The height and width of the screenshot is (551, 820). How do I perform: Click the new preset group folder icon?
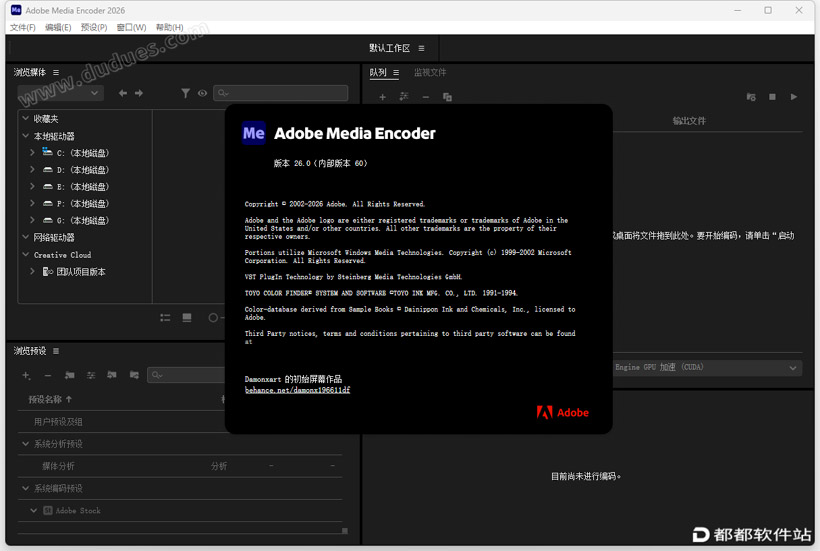(x=69, y=375)
